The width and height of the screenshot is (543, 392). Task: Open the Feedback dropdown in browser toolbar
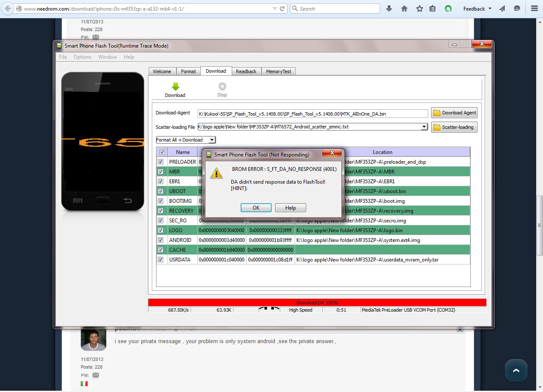pos(477,9)
